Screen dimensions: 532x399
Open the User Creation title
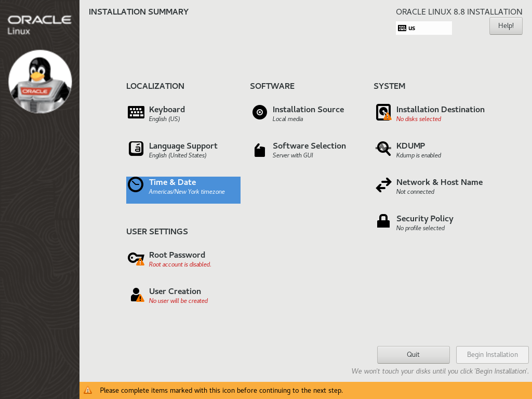click(175, 291)
